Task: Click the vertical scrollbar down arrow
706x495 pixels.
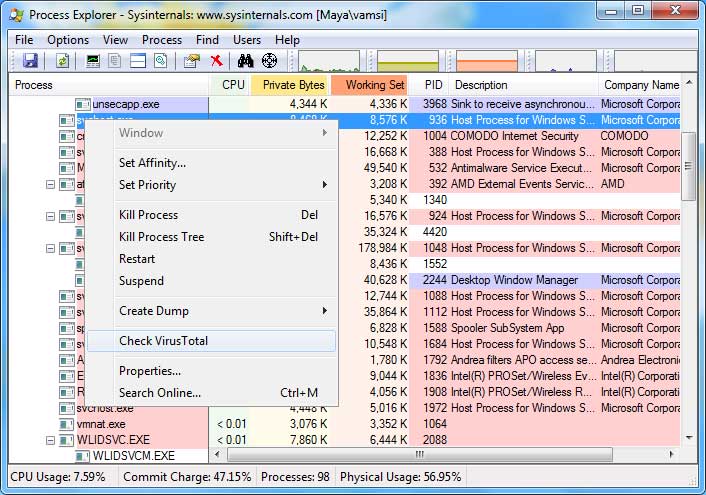Action: tap(688, 438)
